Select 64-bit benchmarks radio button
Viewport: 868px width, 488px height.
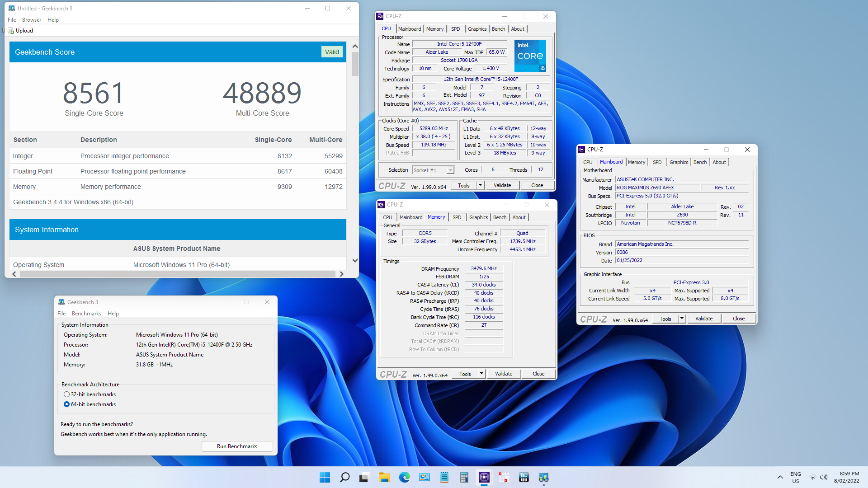point(66,404)
